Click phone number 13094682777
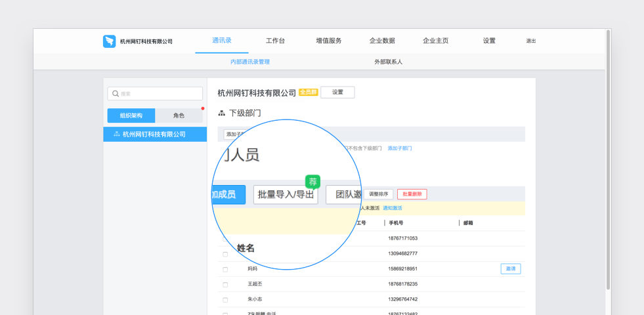 pyautogui.click(x=403, y=254)
